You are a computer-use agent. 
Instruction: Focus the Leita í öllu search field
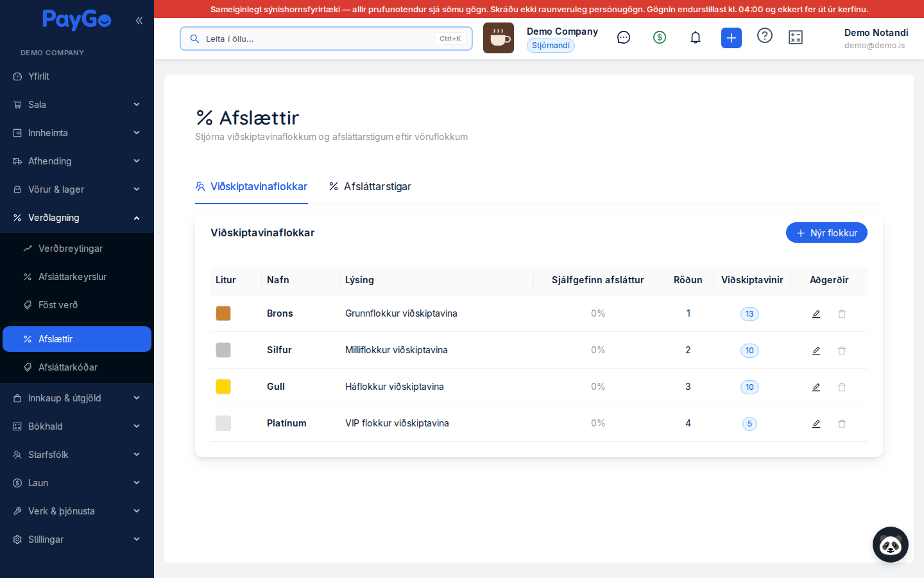(x=326, y=39)
